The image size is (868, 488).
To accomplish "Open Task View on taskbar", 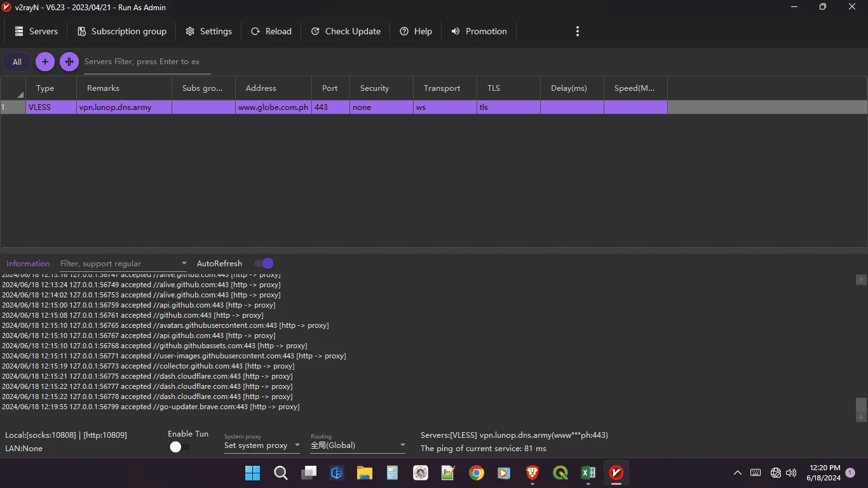I will tap(309, 473).
